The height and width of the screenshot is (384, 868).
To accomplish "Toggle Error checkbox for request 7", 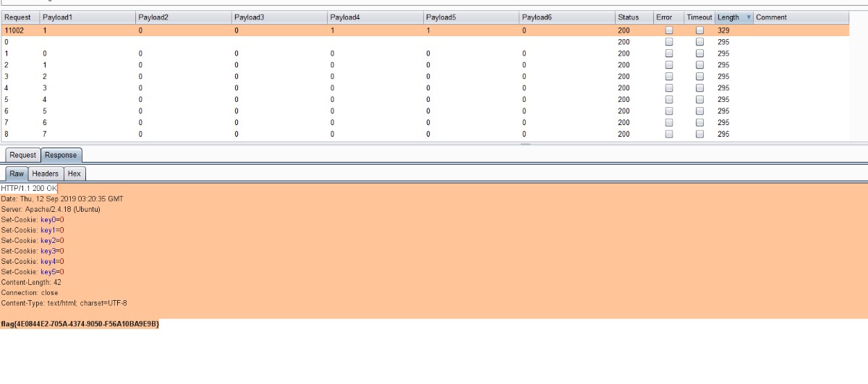I will [669, 123].
